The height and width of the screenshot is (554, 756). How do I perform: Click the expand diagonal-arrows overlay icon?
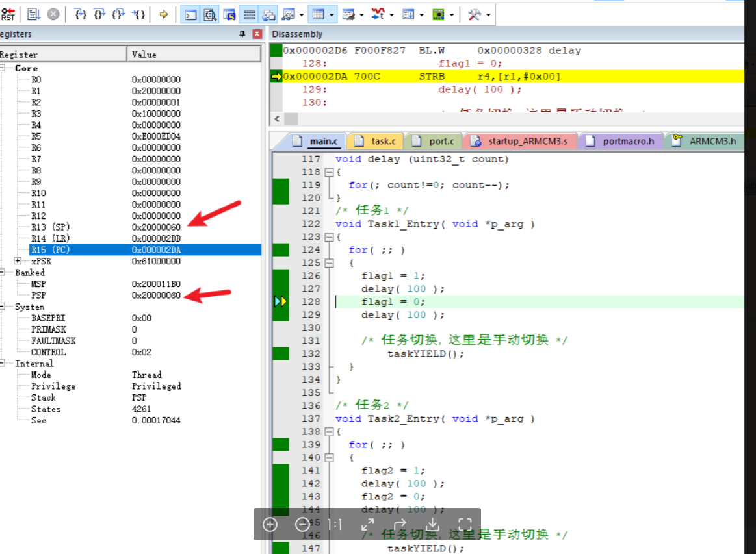point(368,524)
